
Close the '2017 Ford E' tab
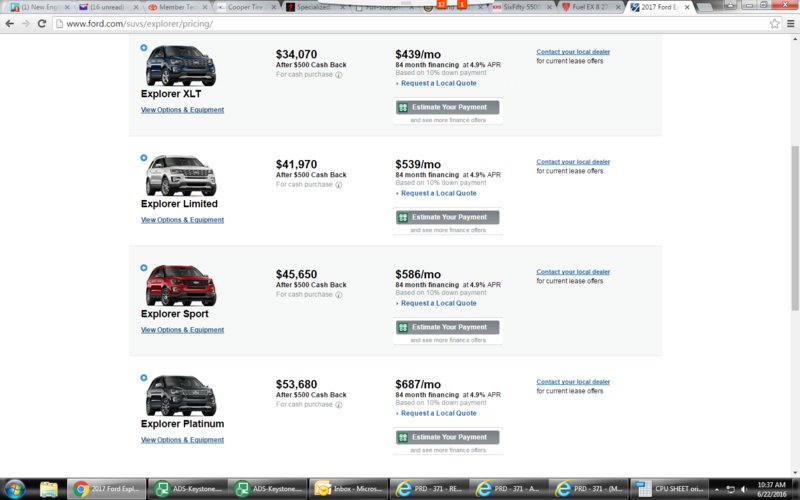pyautogui.click(x=687, y=7)
